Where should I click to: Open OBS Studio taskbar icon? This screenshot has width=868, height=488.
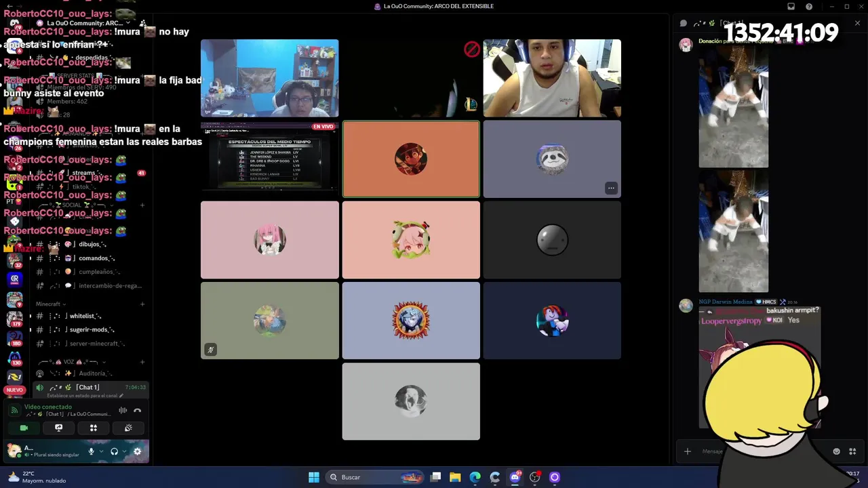coord(534,477)
